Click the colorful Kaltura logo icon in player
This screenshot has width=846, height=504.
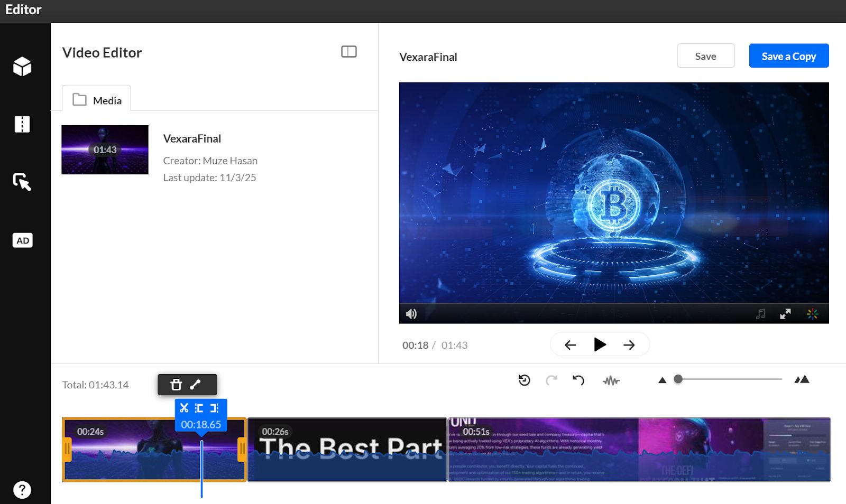pos(812,314)
